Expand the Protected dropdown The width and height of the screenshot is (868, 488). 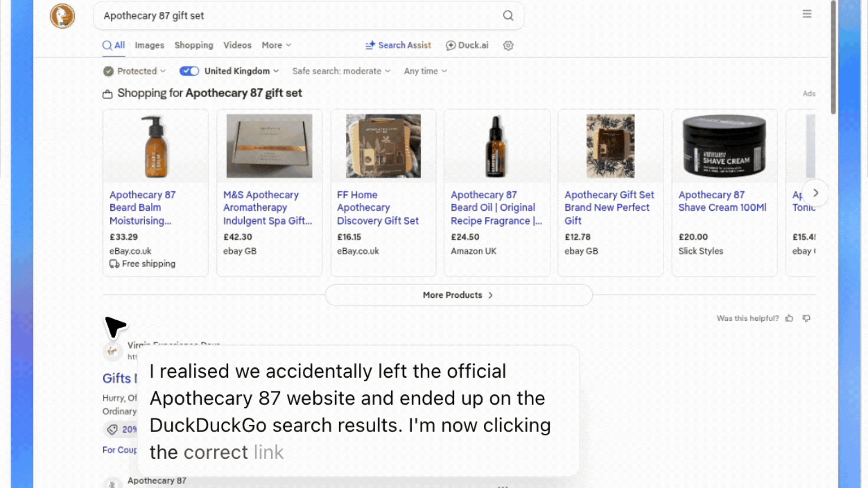(134, 71)
